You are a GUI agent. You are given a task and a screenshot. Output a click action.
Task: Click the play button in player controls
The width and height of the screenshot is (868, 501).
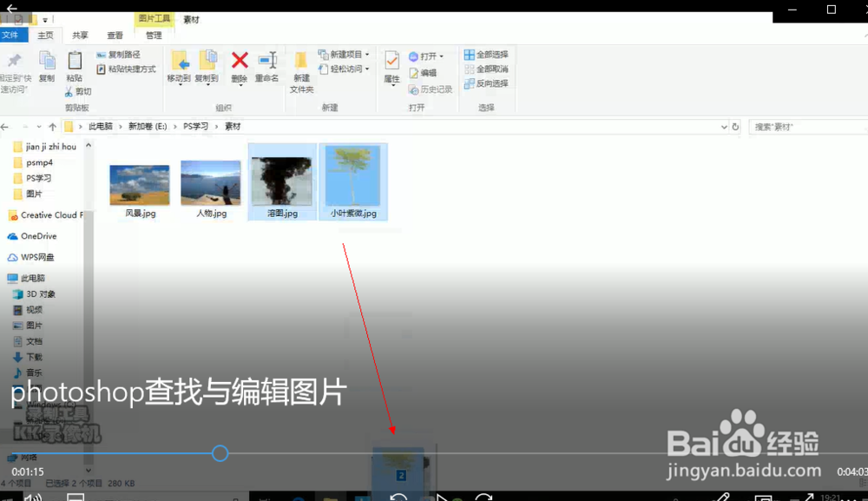pos(441,498)
